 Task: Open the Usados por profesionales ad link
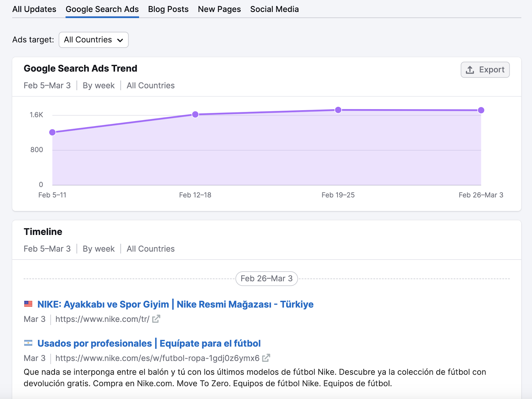(x=149, y=343)
